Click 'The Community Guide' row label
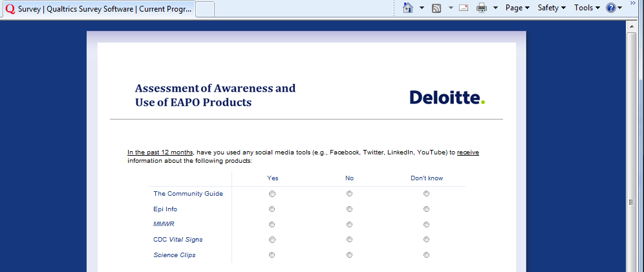Viewport: 644px width, 272px height. (188, 194)
